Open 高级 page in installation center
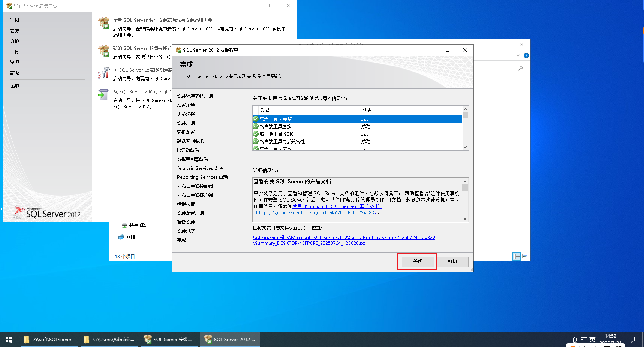This screenshot has height=347, width=644. (x=15, y=73)
